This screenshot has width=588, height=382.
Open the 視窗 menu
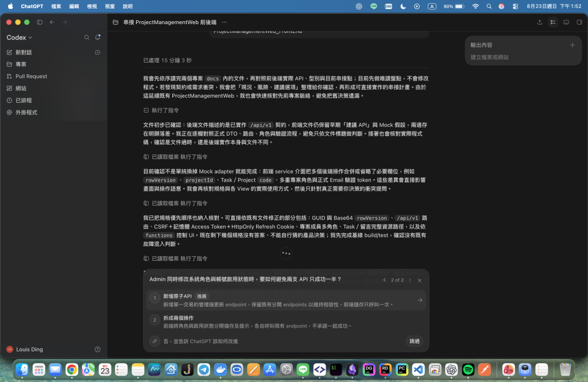[x=110, y=6]
